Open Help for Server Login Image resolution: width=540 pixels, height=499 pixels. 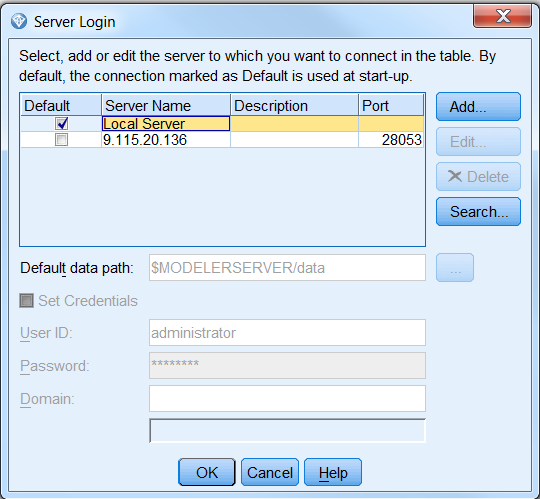coord(333,472)
